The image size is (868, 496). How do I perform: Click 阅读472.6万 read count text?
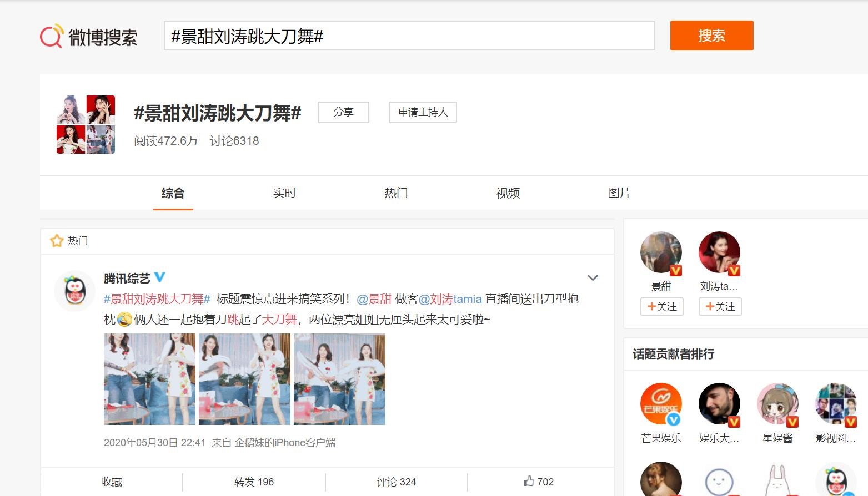click(166, 141)
